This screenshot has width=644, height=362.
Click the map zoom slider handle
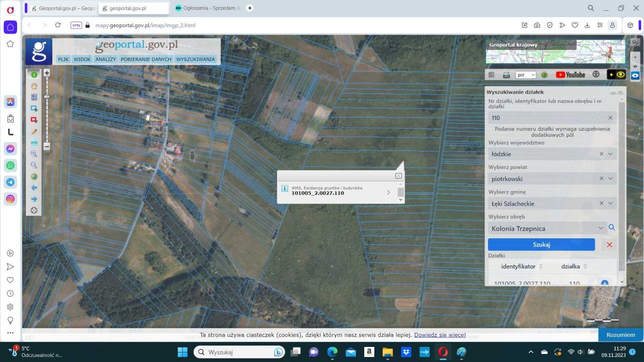point(47,97)
